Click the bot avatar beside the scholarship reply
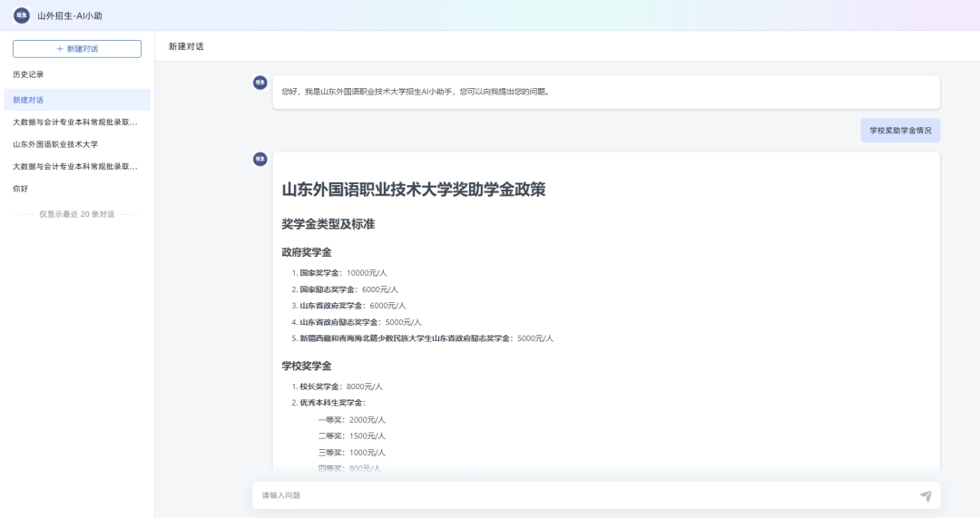 point(260,160)
